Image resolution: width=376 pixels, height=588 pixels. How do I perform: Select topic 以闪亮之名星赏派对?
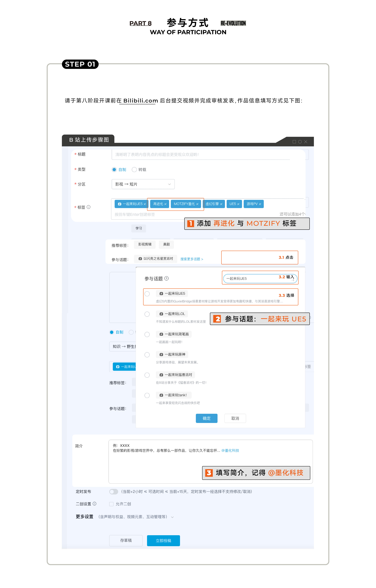point(156,259)
